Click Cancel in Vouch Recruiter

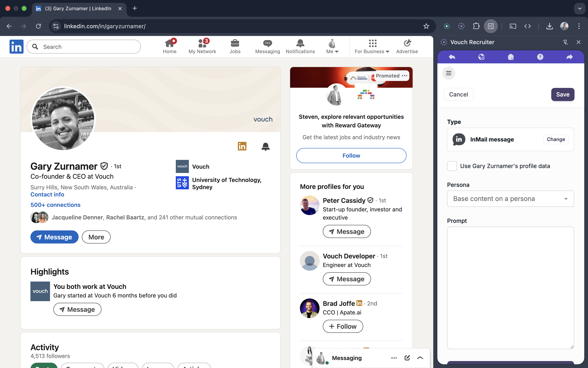[459, 94]
